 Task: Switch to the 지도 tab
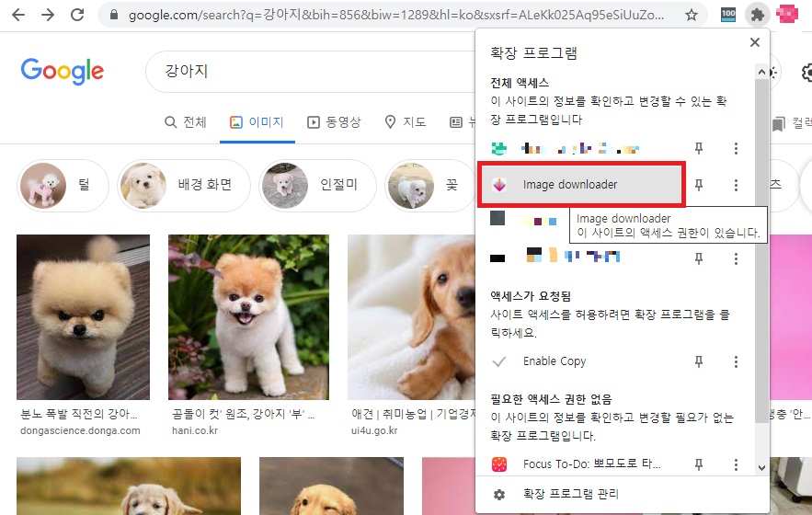[x=406, y=122]
